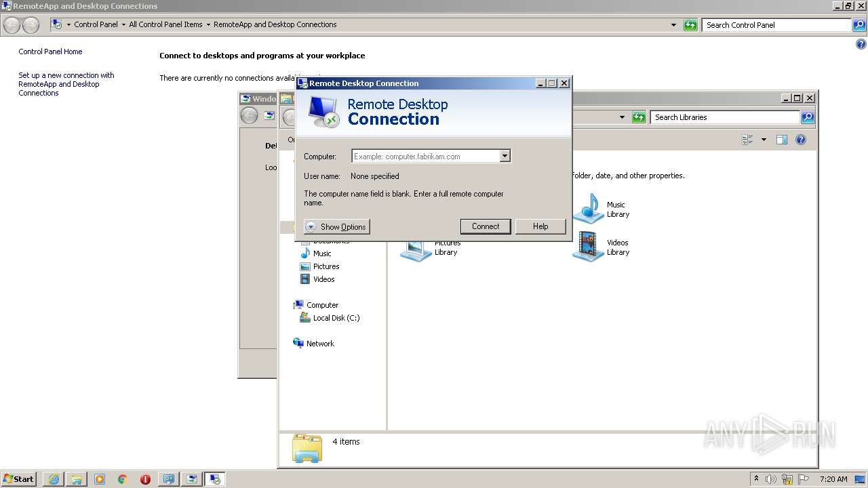This screenshot has width=868, height=488.
Task: Click the network tray icon
Action: click(787, 479)
